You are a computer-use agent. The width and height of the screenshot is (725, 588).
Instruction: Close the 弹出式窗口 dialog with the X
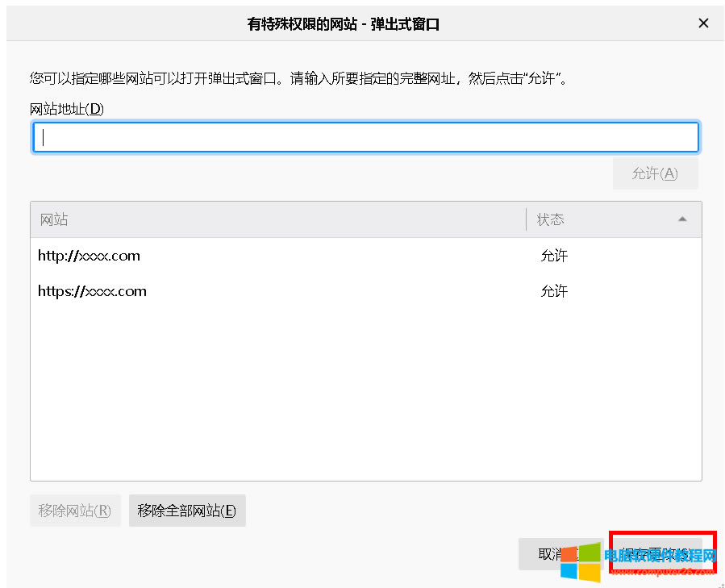(703, 23)
